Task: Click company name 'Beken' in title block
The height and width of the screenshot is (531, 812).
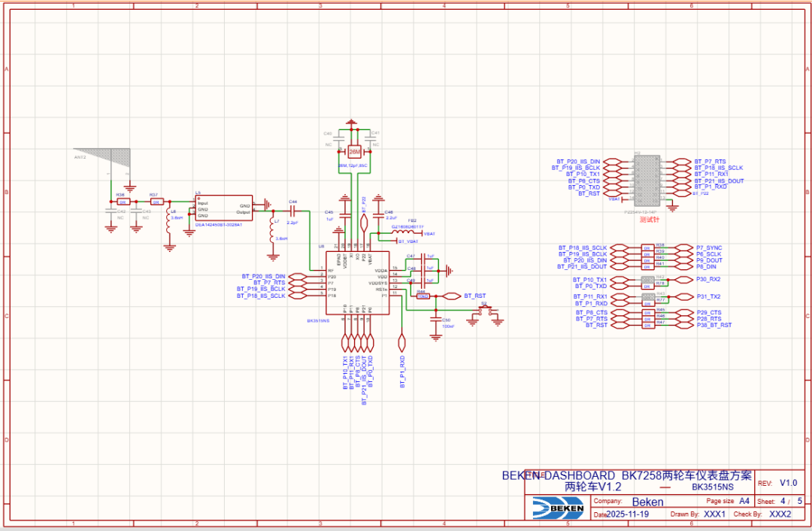Action: coord(647,502)
